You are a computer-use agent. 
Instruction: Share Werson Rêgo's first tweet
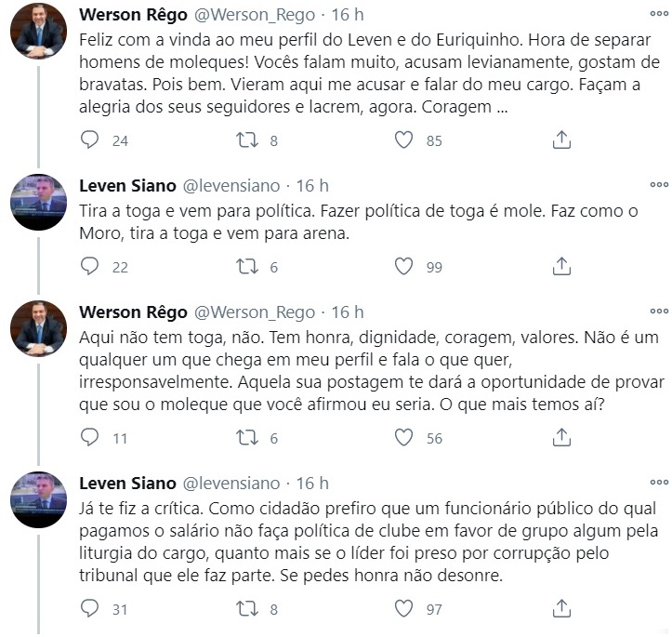click(x=561, y=140)
